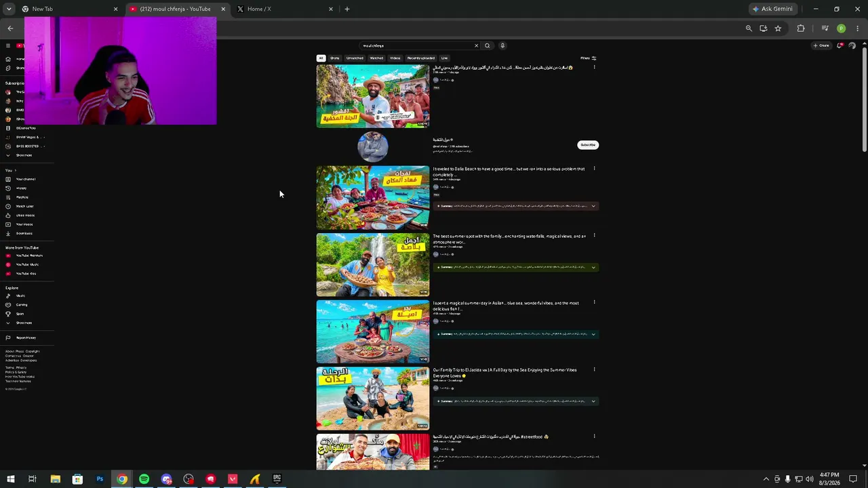Open YouTube Premium from the sidebar

coord(28,256)
